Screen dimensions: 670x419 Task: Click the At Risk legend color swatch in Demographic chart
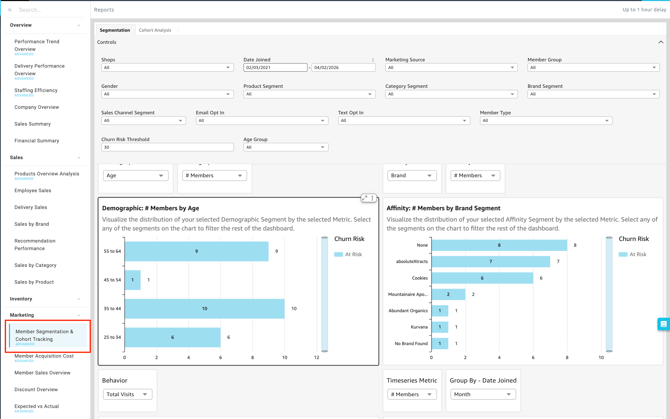[x=339, y=254]
